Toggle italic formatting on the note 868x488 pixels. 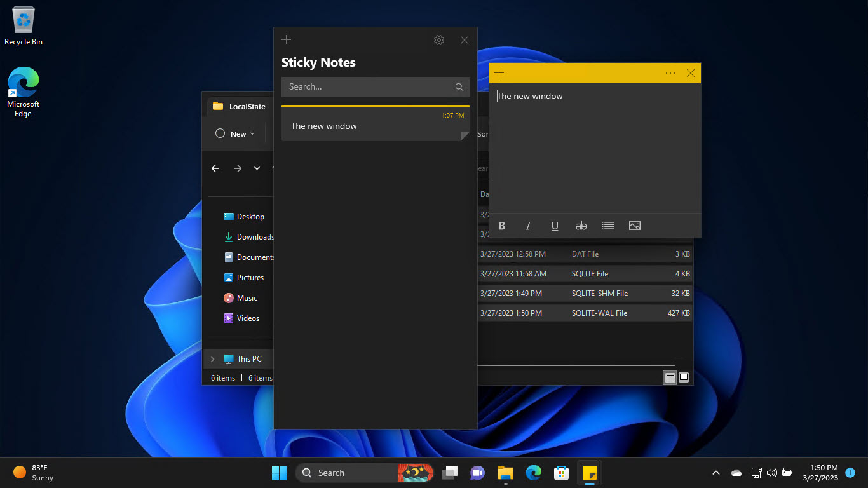(528, 226)
